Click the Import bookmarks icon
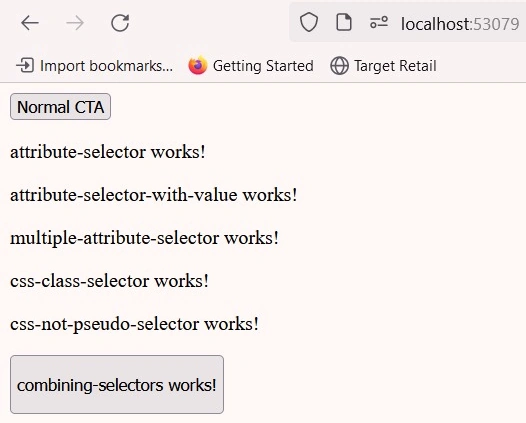Screen dimensions: 526x423 (x=25, y=65)
